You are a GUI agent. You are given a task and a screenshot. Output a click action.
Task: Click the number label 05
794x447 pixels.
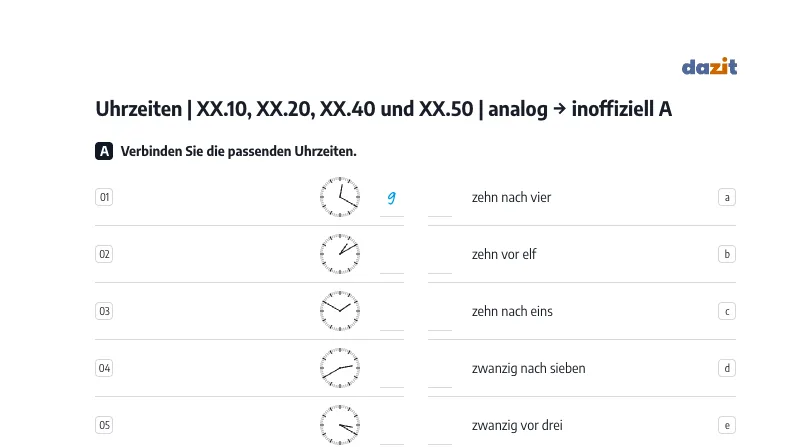tap(104, 425)
